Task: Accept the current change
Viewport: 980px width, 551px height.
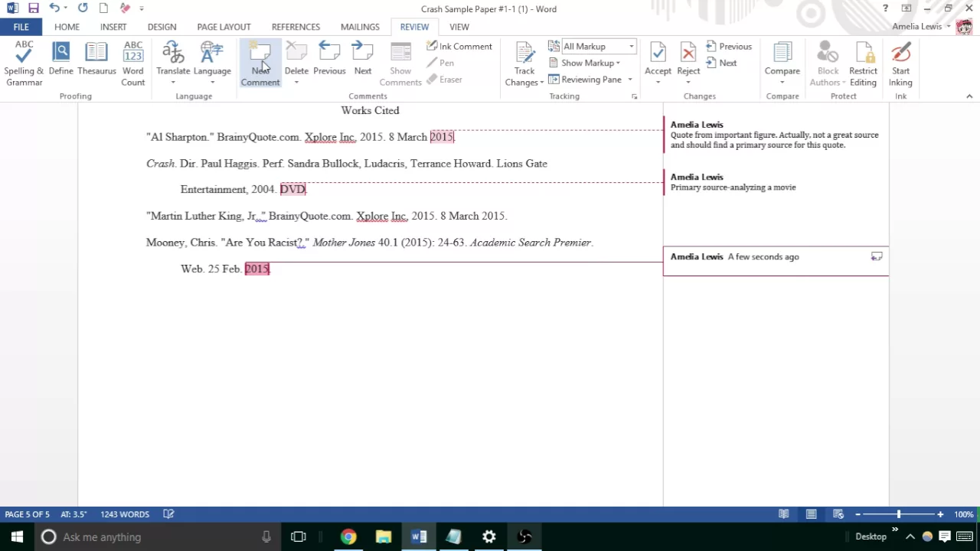Action: [x=658, y=58]
